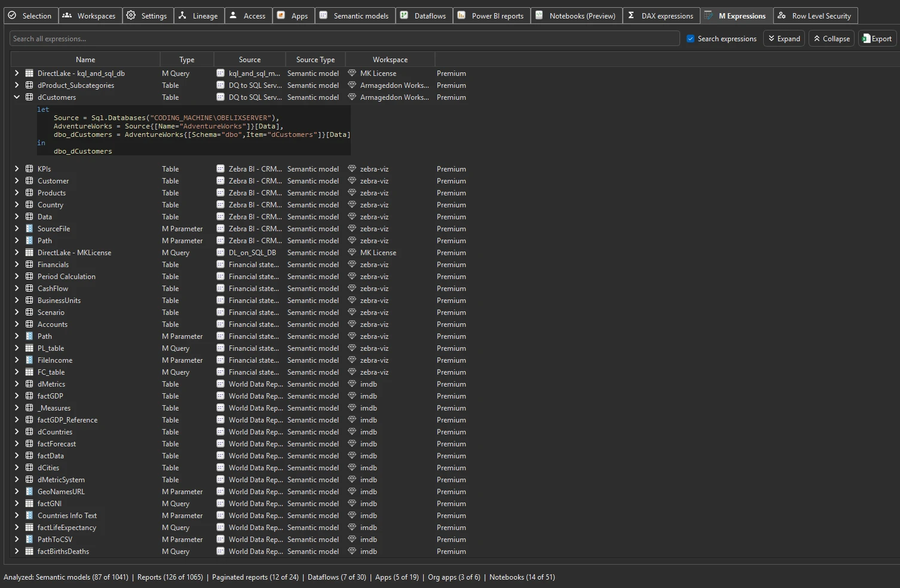Image resolution: width=900 pixels, height=588 pixels.
Task: Export expressions to Excel
Action: [877, 39]
